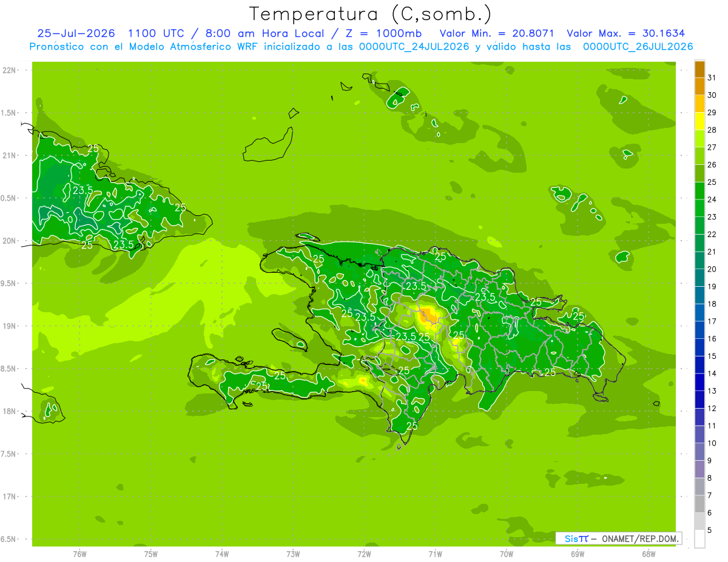The height and width of the screenshot is (562, 728).
Task: Click the 76W longitude axis label
Action: 79,554
